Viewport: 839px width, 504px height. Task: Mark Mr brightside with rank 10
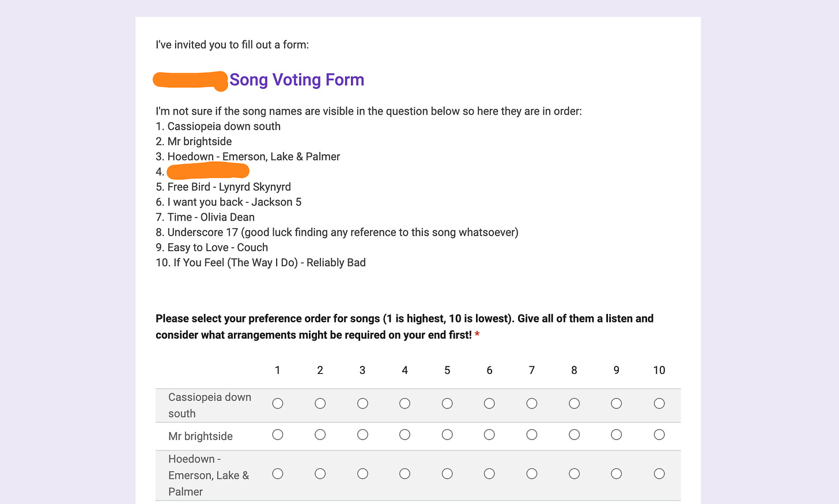tap(659, 435)
